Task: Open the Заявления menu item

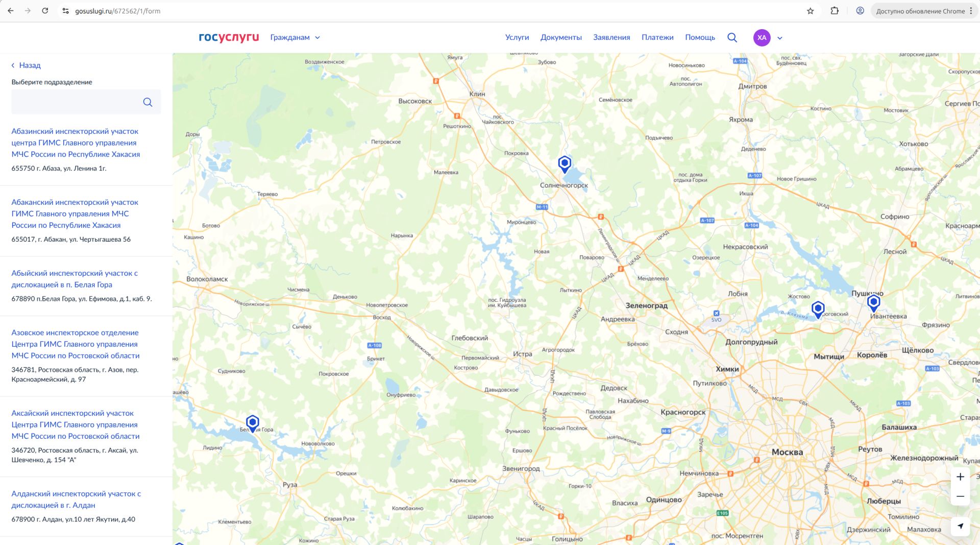Action: pos(611,37)
